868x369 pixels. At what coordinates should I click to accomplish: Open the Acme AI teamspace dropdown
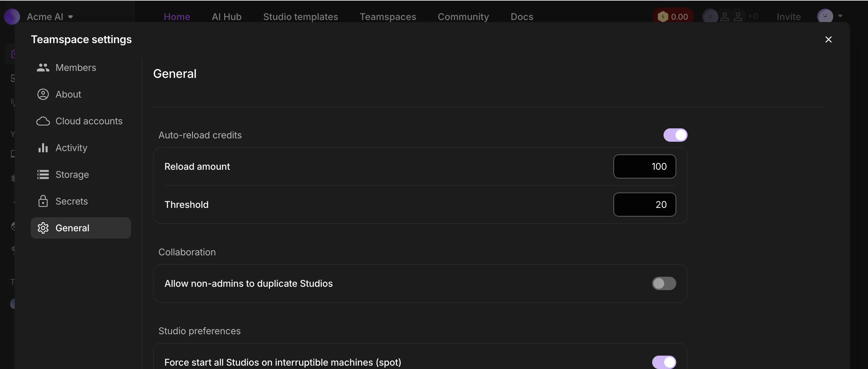[50, 16]
